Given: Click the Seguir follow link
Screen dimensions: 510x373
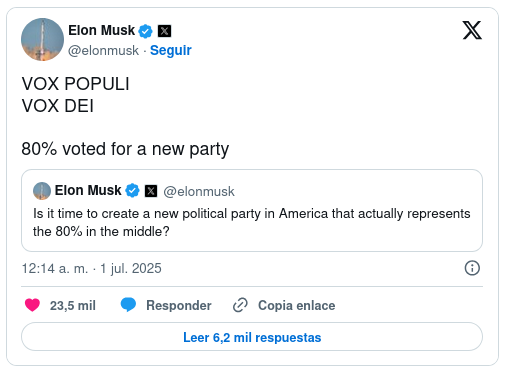Looking at the screenshot, I should coord(171,50).
